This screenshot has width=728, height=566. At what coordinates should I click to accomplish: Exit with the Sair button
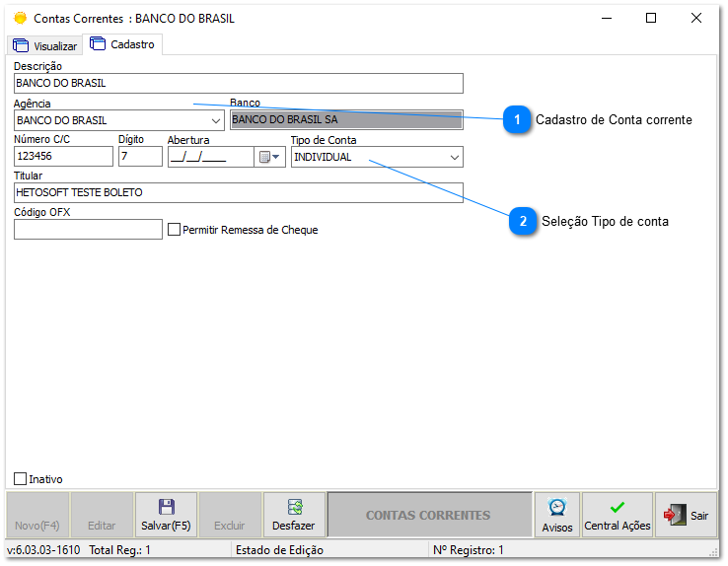point(686,515)
